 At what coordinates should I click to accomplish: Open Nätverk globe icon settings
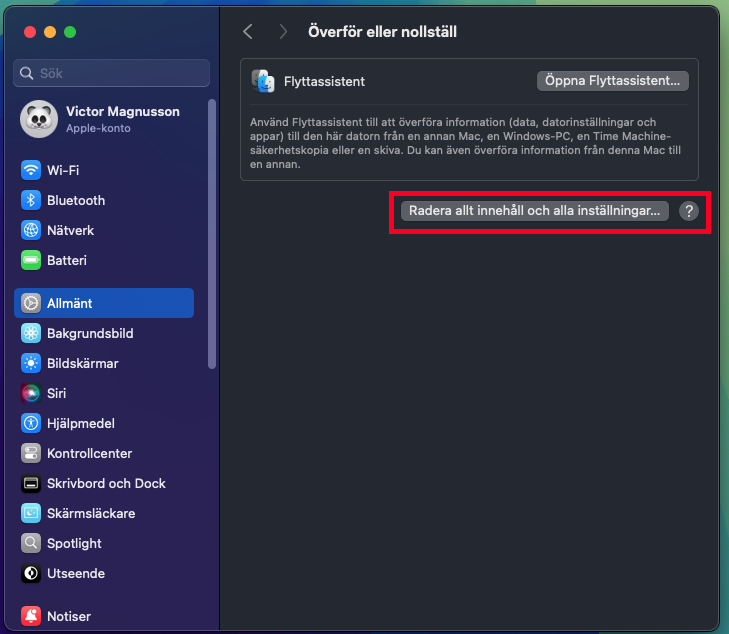(x=31, y=230)
